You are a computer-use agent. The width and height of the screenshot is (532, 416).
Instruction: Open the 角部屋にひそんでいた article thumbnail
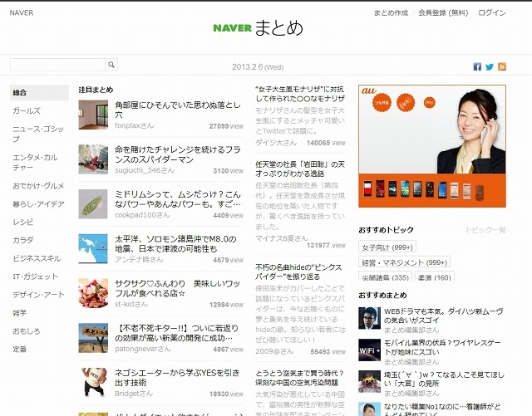click(93, 115)
